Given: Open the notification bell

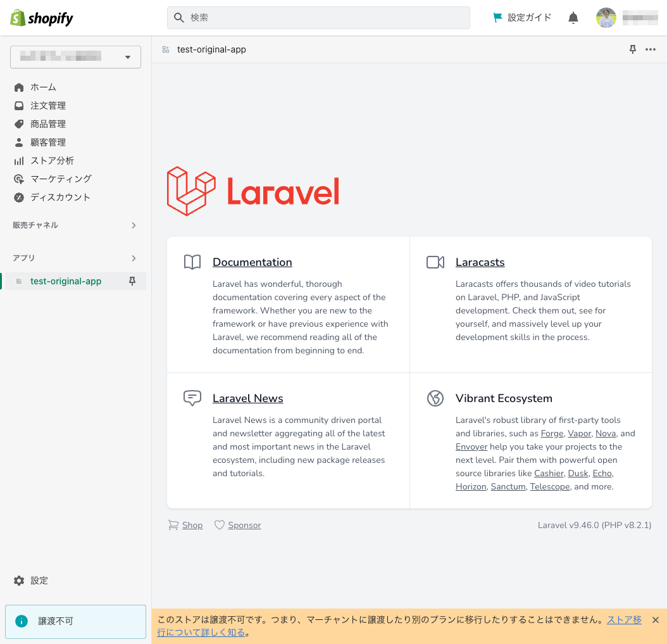Looking at the screenshot, I should pyautogui.click(x=573, y=18).
